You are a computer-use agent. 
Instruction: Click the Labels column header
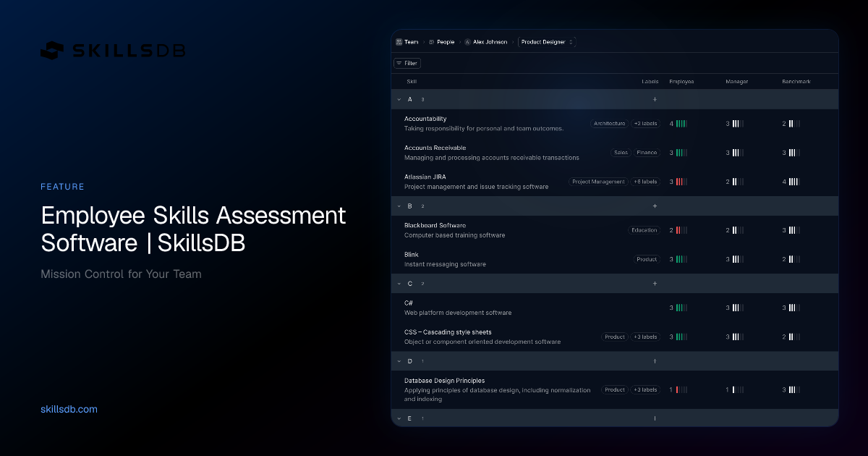click(x=650, y=82)
